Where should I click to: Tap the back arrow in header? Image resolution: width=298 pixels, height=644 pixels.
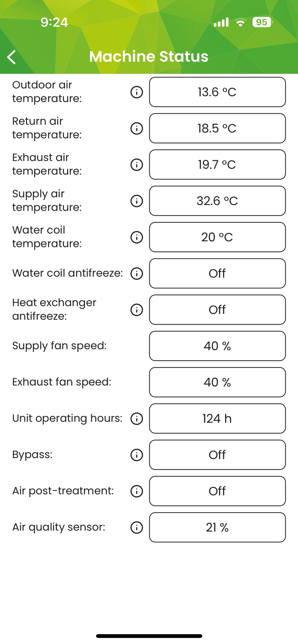[x=12, y=57]
